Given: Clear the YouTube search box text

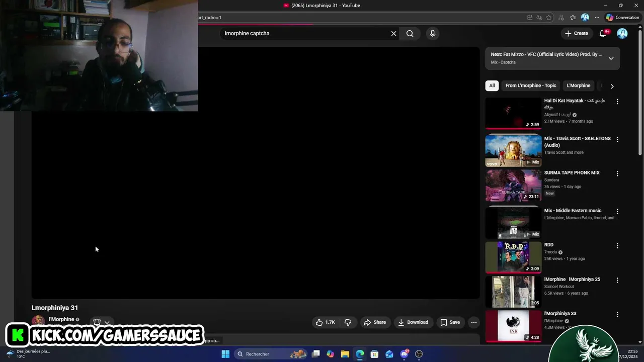Looking at the screenshot, I should 393,33.
